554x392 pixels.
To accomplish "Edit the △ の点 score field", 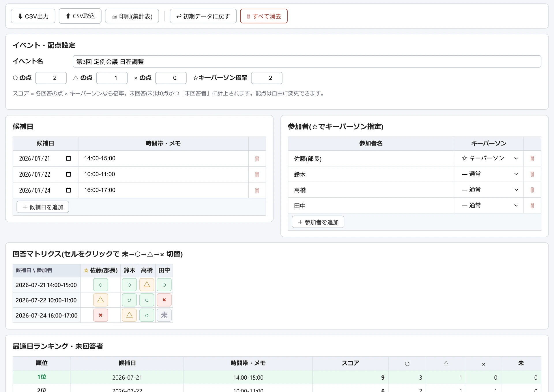I will click(112, 78).
